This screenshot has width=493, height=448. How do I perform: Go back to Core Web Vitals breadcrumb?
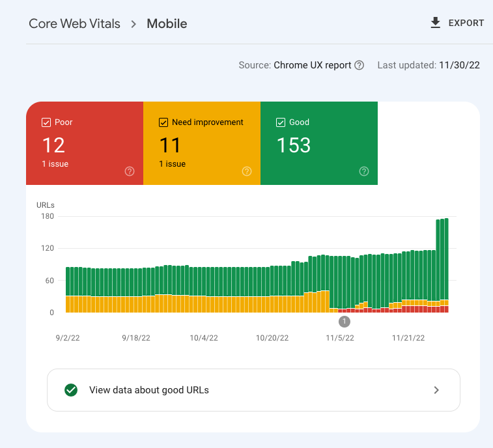(74, 24)
